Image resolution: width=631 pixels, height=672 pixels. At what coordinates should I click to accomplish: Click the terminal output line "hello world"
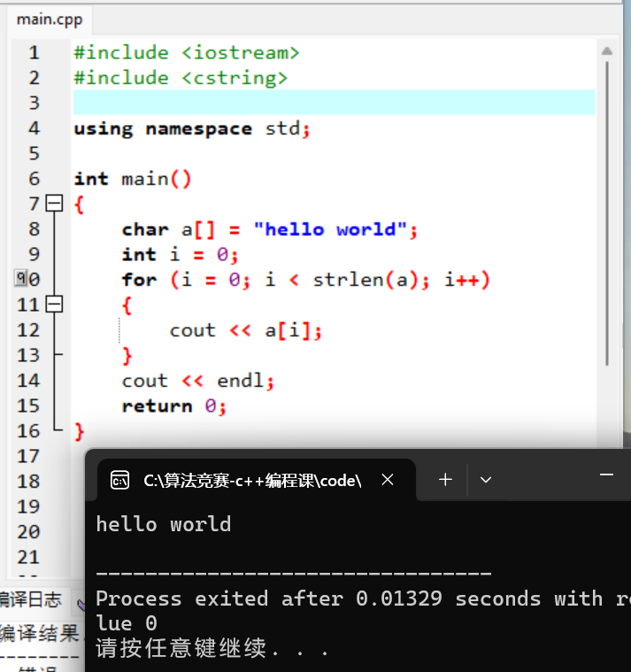tap(164, 524)
